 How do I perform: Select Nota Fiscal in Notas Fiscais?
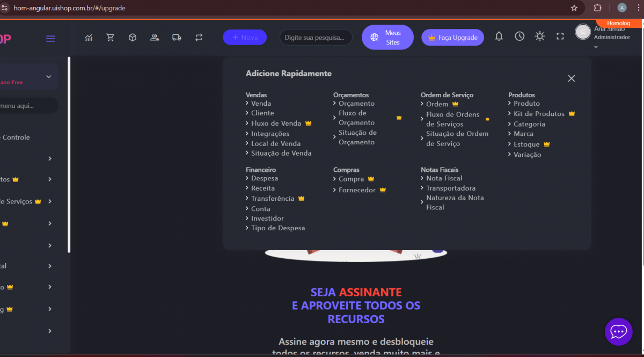pyautogui.click(x=444, y=178)
